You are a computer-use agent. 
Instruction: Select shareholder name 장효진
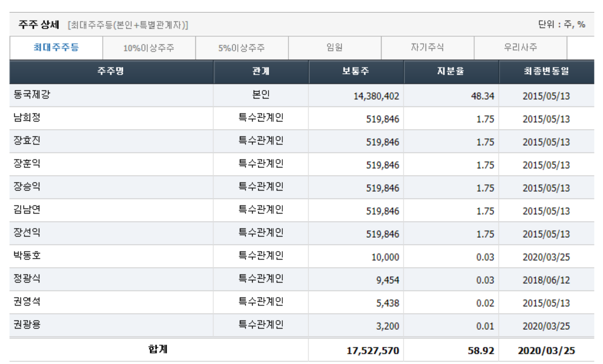click(27, 141)
